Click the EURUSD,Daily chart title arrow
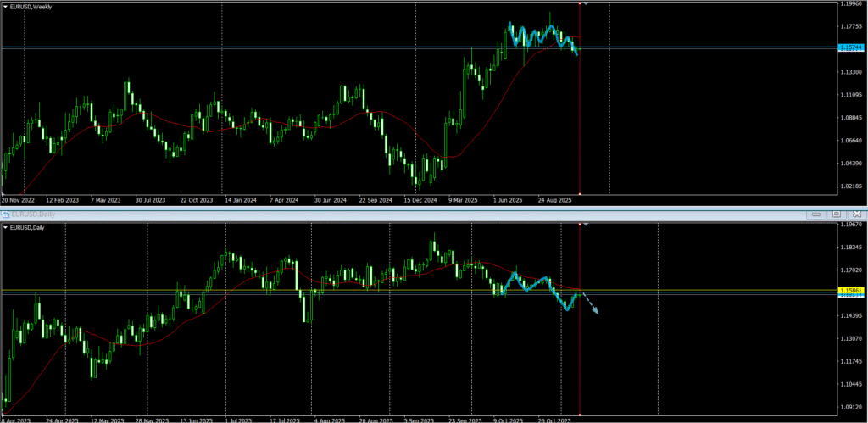The width and height of the screenshot is (868, 423). [6, 227]
